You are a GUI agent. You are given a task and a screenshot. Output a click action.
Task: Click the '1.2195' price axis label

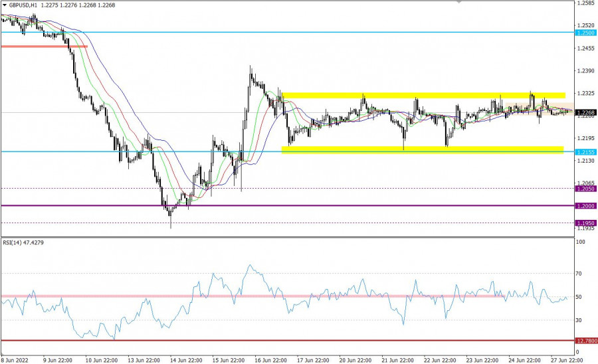click(587, 138)
